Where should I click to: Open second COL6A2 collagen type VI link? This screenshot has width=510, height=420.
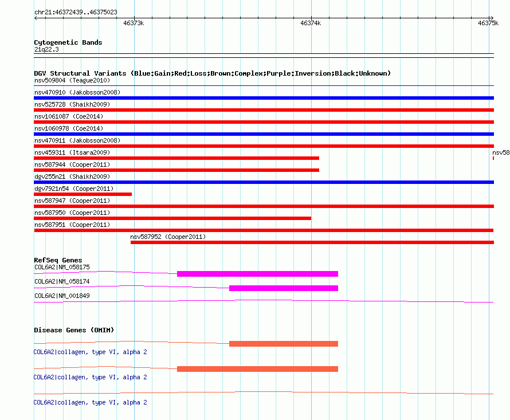coord(91,378)
